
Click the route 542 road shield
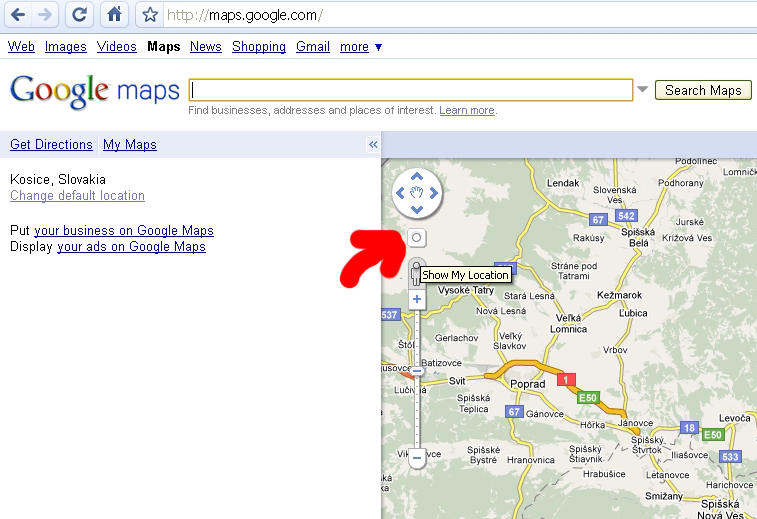click(x=626, y=216)
